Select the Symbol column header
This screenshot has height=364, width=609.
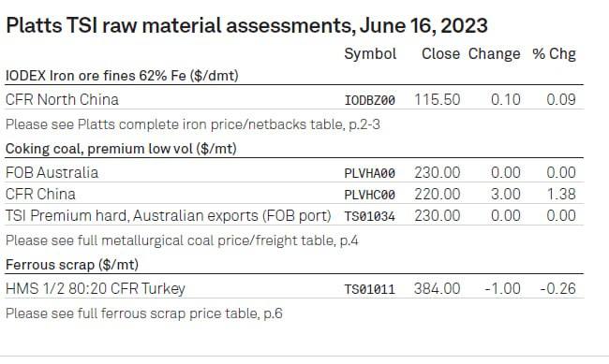tap(370, 54)
